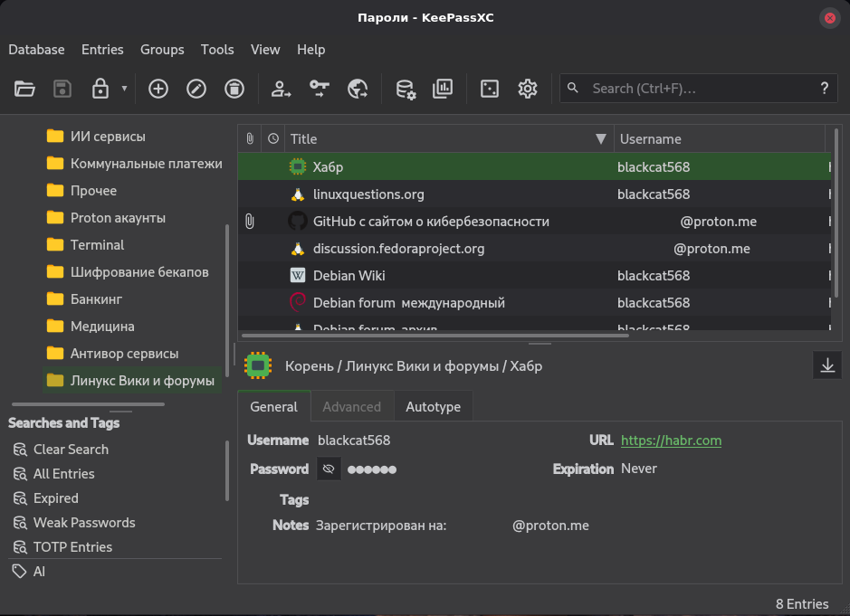This screenshot has width=850, height=616.
Task: Open database settings icon
Action: point(405,89)
